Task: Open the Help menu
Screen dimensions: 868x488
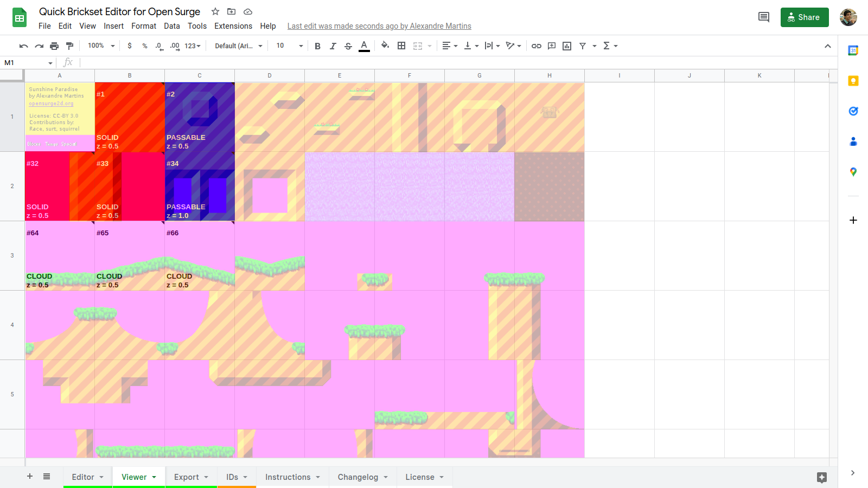Action: point(268,26)
